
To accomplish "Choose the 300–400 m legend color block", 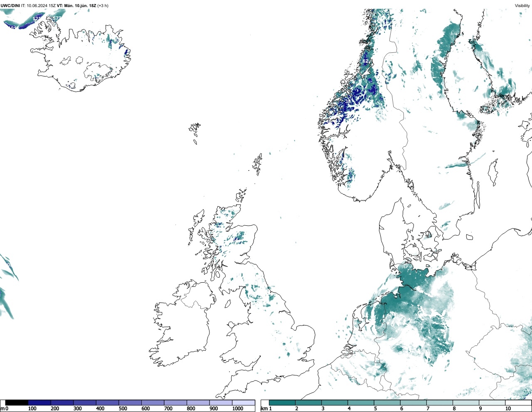I will pos(85,402).
